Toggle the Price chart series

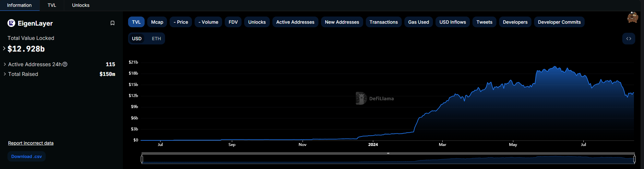pyautogui.click(x=181, y=22)
